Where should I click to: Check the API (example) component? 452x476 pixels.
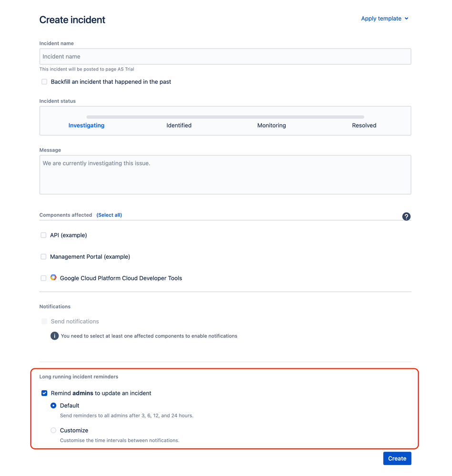pos(43,235)
